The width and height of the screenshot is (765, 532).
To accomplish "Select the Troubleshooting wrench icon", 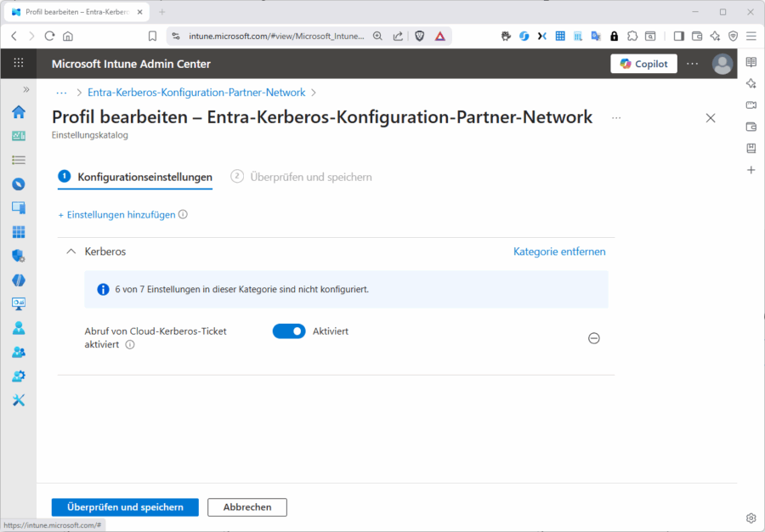I will coord(19,399).
